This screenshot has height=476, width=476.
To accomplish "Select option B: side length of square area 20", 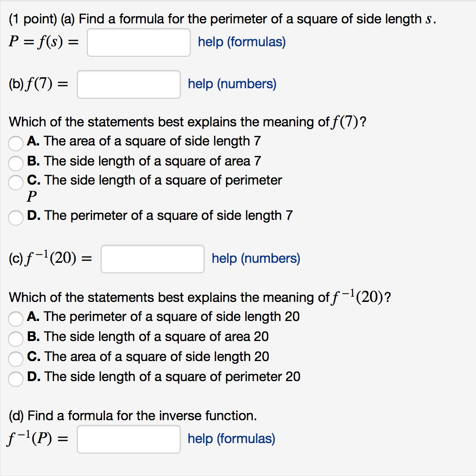I will click(x=15, y=339).
